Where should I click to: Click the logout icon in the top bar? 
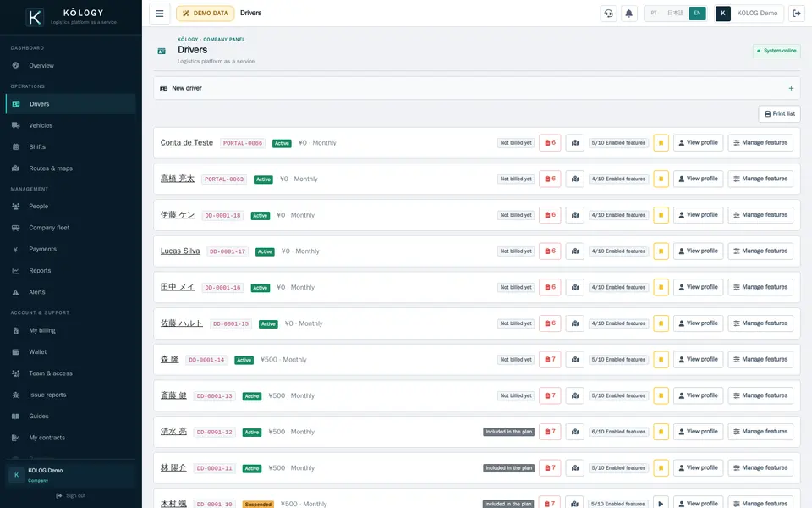[797, 14]
